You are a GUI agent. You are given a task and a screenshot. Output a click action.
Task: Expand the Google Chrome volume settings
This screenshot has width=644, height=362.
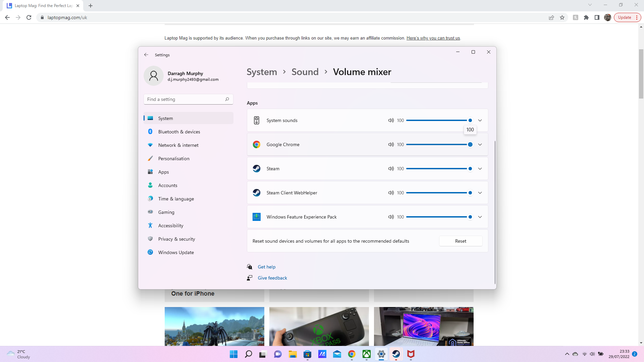tap(480, 144)
